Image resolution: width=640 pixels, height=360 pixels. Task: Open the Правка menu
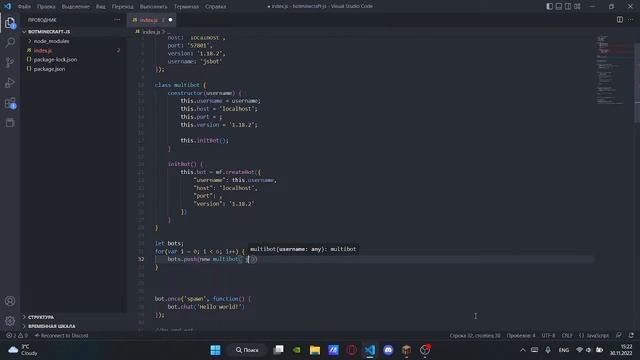pyautogui.click(x=46, y=7)
